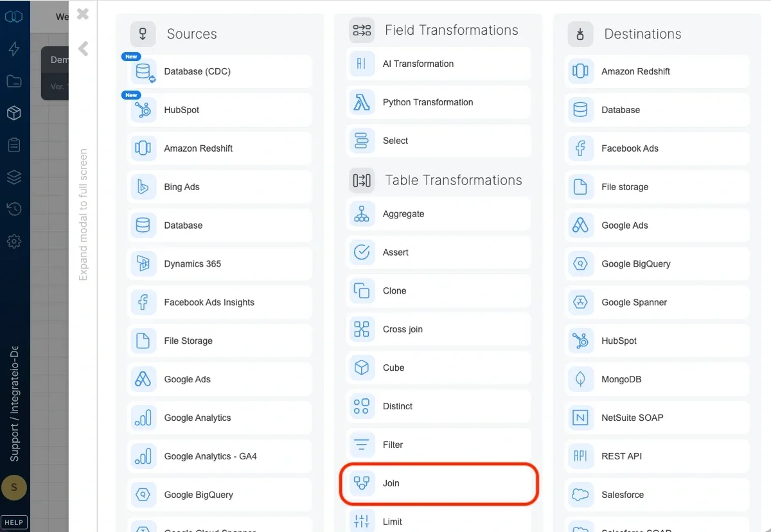Pick Distinct transformation
This screenshot has height=532, width=771.
click(438, 407)
